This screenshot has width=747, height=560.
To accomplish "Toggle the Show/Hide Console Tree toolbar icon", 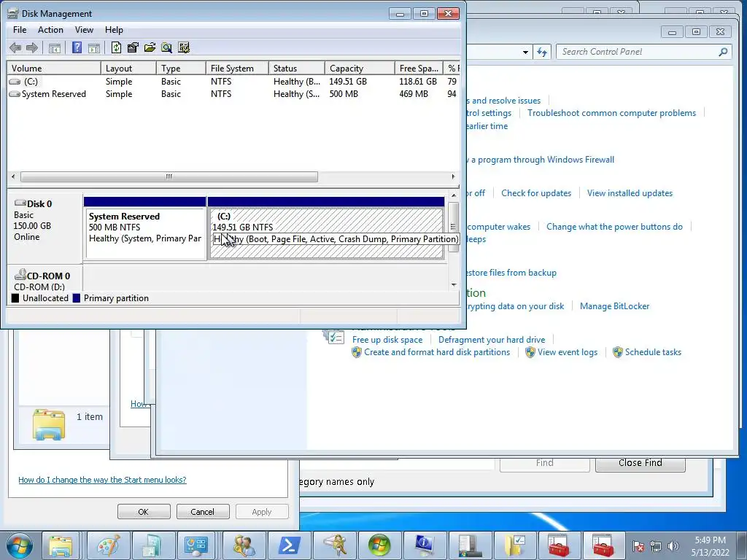I will tap(54, 47).
